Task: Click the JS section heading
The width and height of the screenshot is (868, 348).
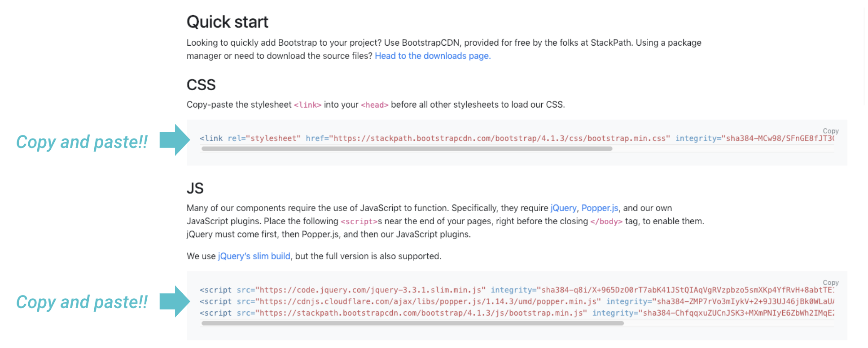Action: point(195,188)
